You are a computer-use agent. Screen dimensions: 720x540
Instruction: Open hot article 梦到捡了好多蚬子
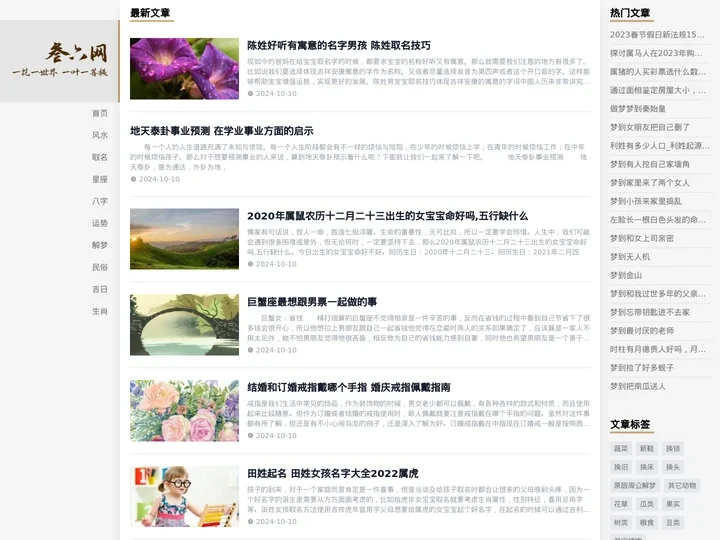coord(641,367)
